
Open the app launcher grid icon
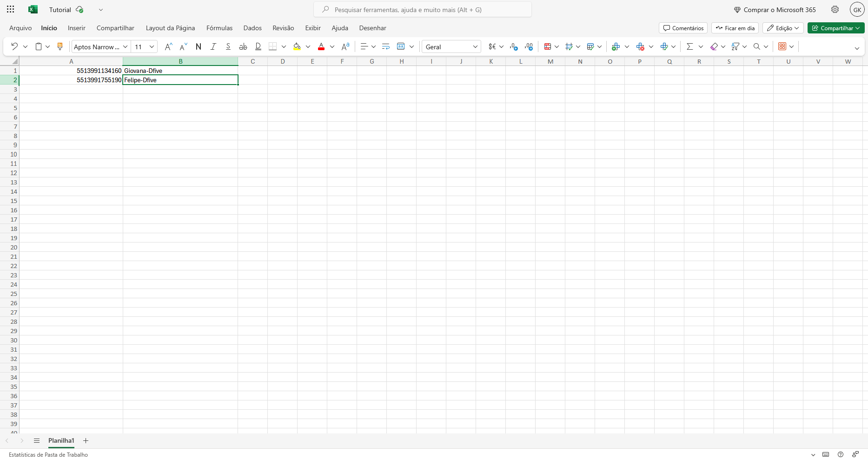10,9
